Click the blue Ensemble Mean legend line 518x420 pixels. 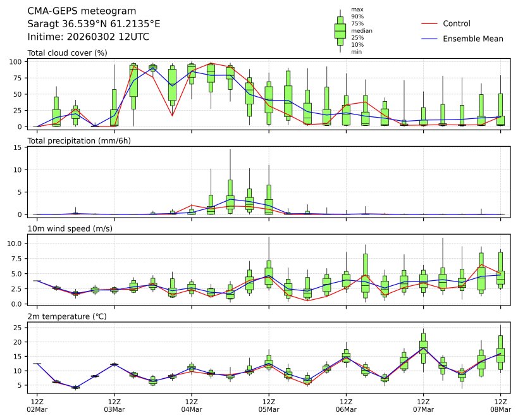[x=429, y=39]
